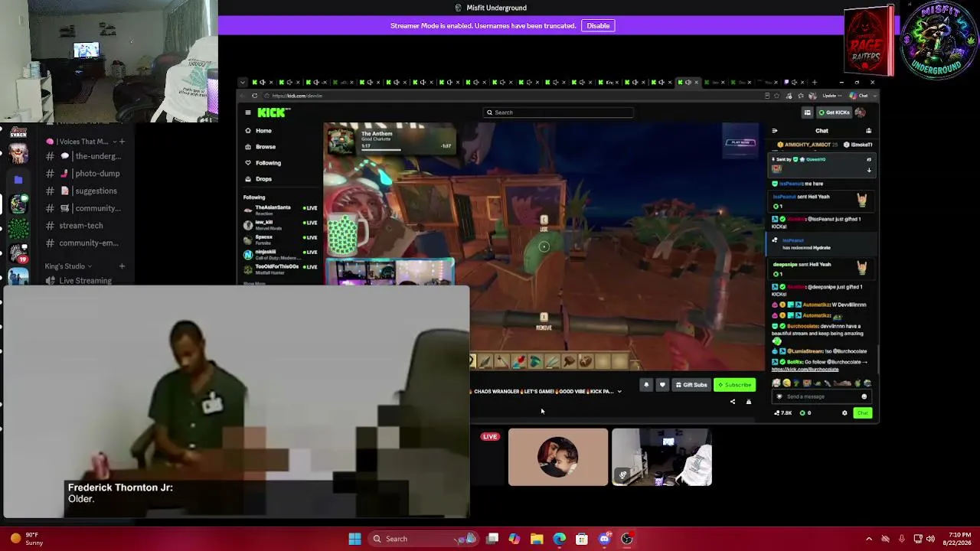Add channel to Voices That M... category
Image resolution: width=980 pixels, height=551 pixels.
[x=122, y=142]
